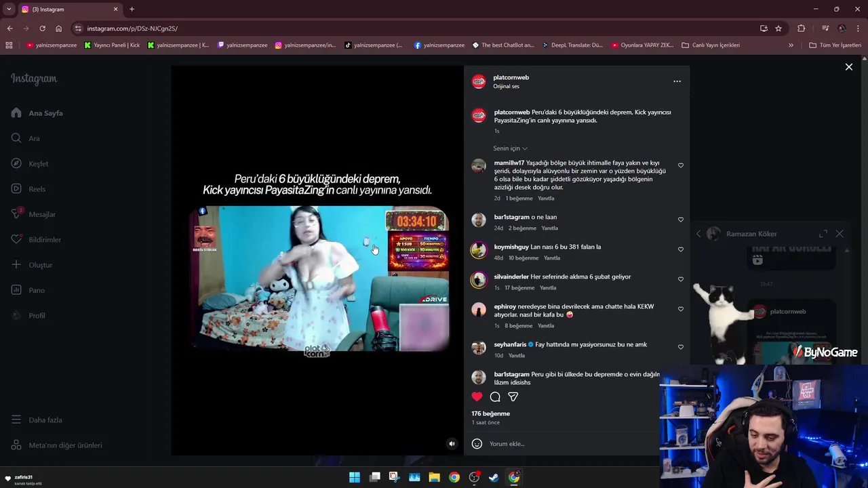Viewport: 868px width, 488px height.
Task: Expand the tab search dropdown
Action: [x=8, y=9]
